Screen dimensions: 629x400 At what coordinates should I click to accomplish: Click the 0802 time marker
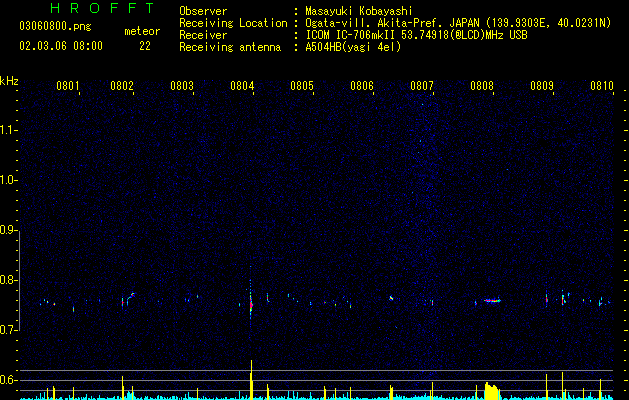click(122, 86)
